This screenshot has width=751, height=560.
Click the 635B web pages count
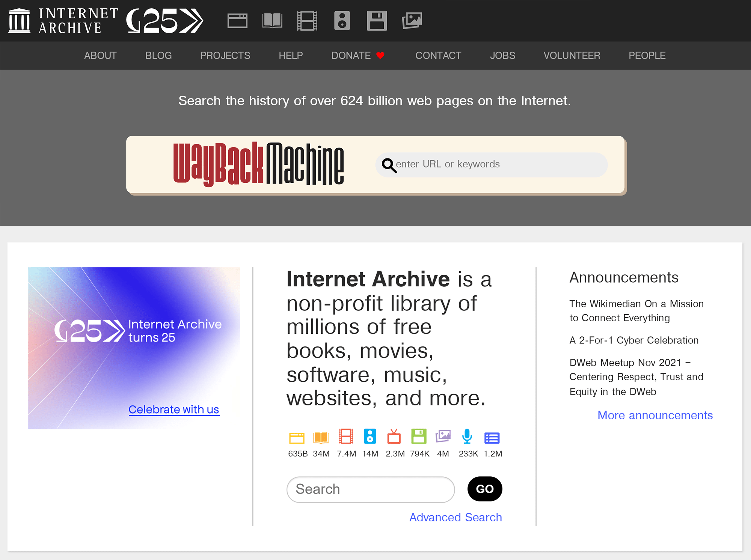[298, 454]
